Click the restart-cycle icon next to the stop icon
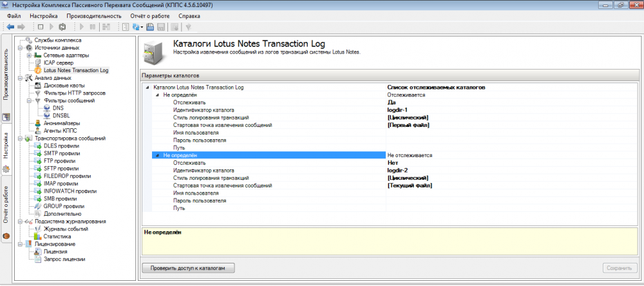The width and height of the screenshot is (644, 286). click(62, 26)
